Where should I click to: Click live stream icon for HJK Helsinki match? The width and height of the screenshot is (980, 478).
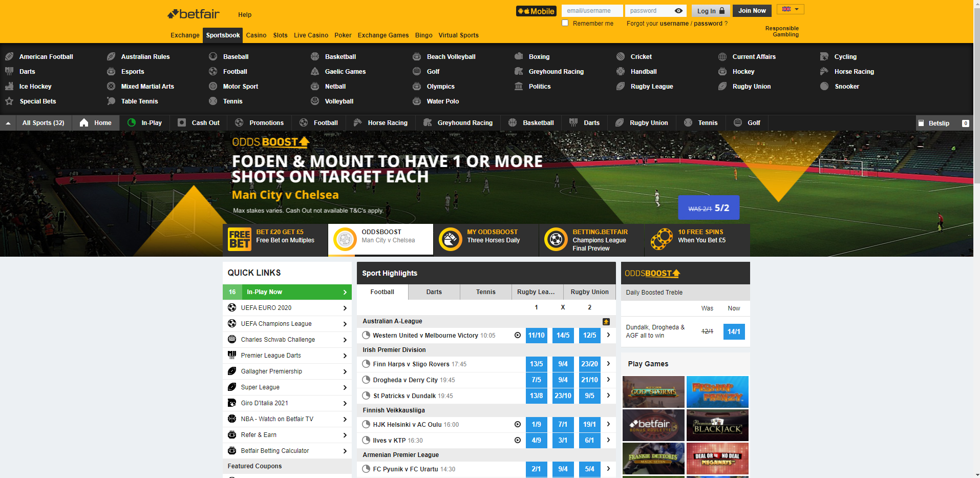[x=518, y=425]
